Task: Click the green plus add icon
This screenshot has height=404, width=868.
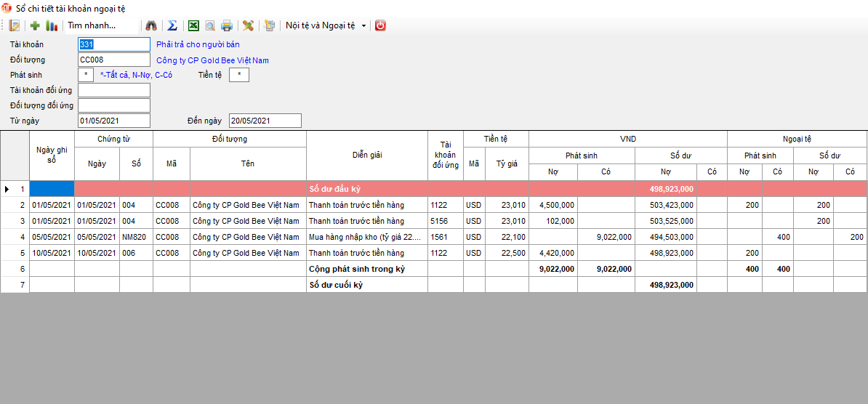Action: tap(35, 25)
